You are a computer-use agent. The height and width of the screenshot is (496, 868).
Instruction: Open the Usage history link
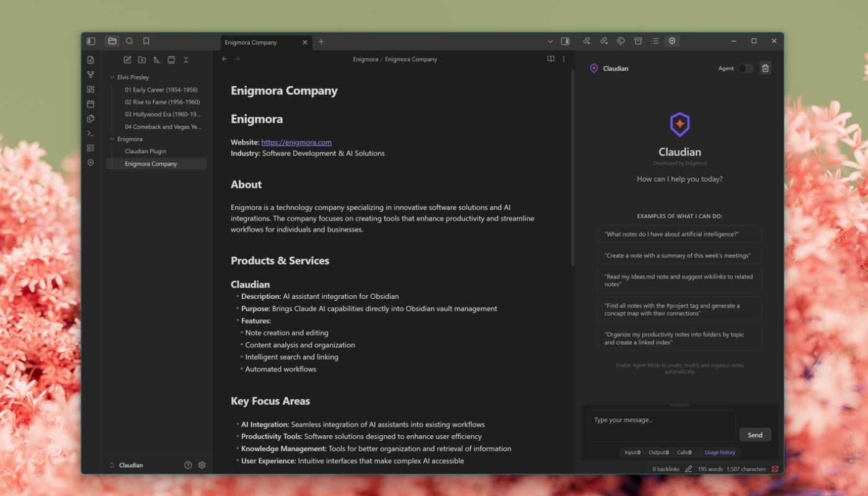tap(720, 453)
